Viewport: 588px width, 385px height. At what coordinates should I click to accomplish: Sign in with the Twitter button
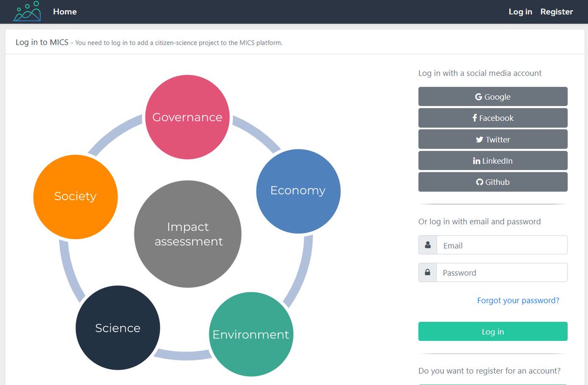click(x=493, y=140)
